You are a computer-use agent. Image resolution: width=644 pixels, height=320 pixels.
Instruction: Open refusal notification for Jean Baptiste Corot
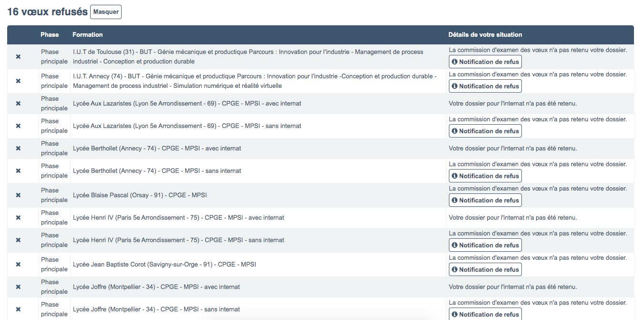click(x=485, y=270)
